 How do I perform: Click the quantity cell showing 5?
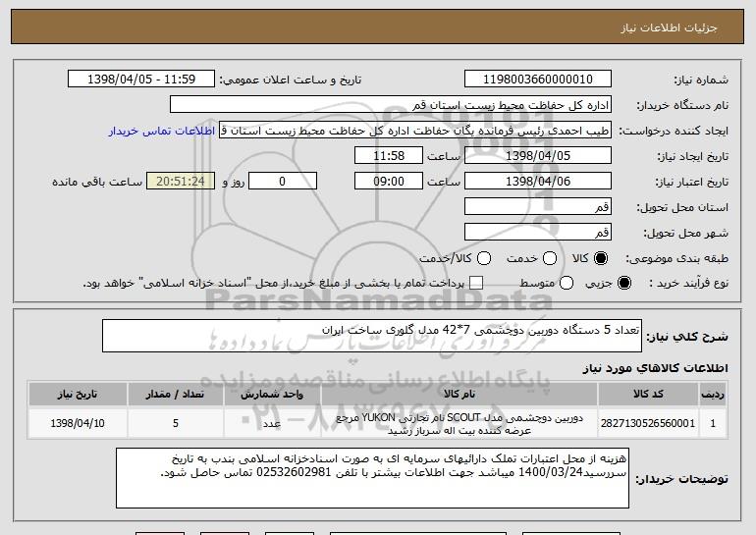coord(176,423)
